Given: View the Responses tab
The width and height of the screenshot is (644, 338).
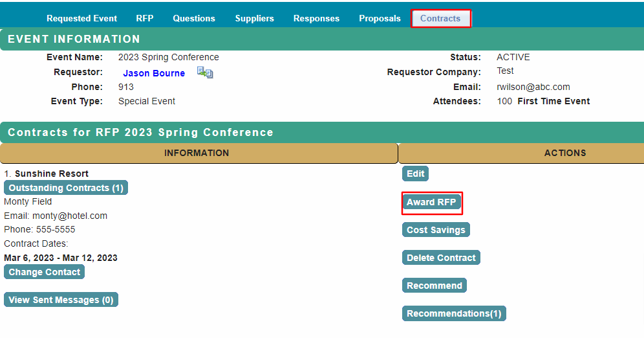Looking at the screenshot, I should click(x=316, y=18).
